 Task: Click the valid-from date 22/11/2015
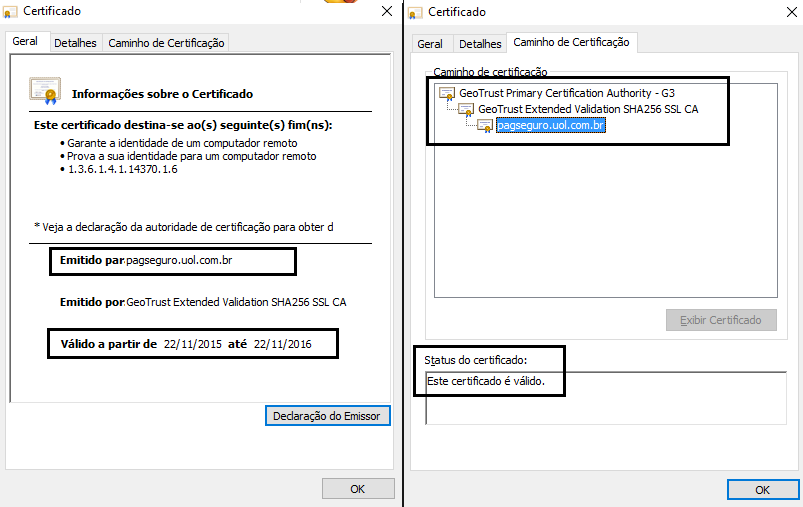(193, 344)
